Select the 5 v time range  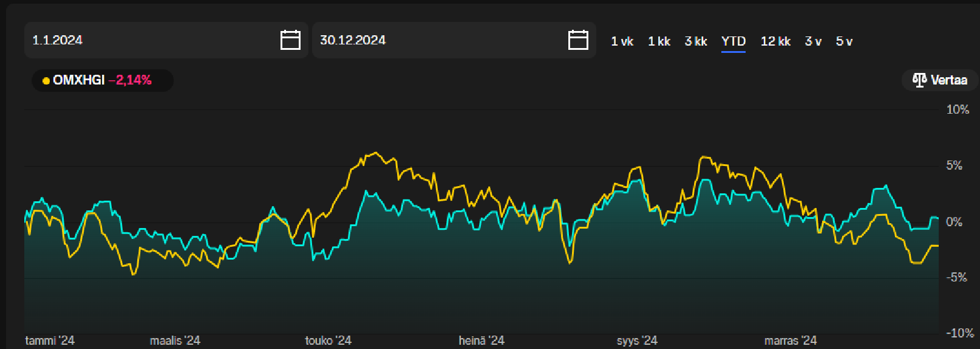coord(844,41)
